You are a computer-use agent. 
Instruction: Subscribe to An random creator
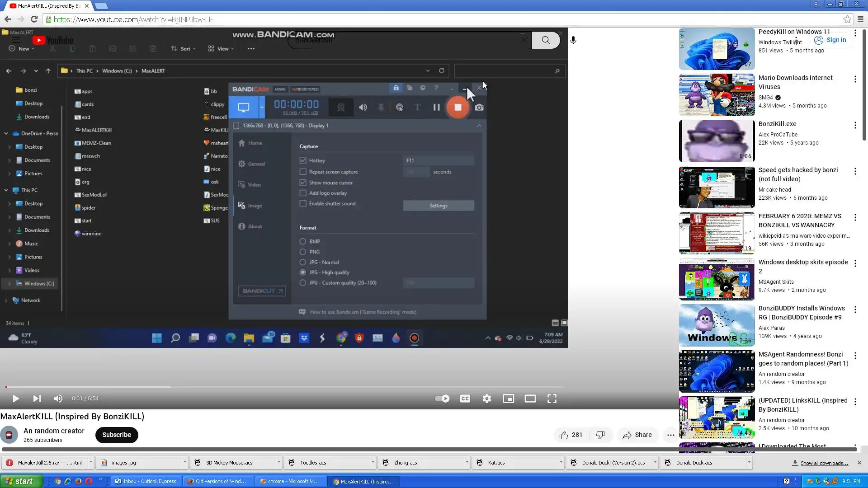pos(116,435)
